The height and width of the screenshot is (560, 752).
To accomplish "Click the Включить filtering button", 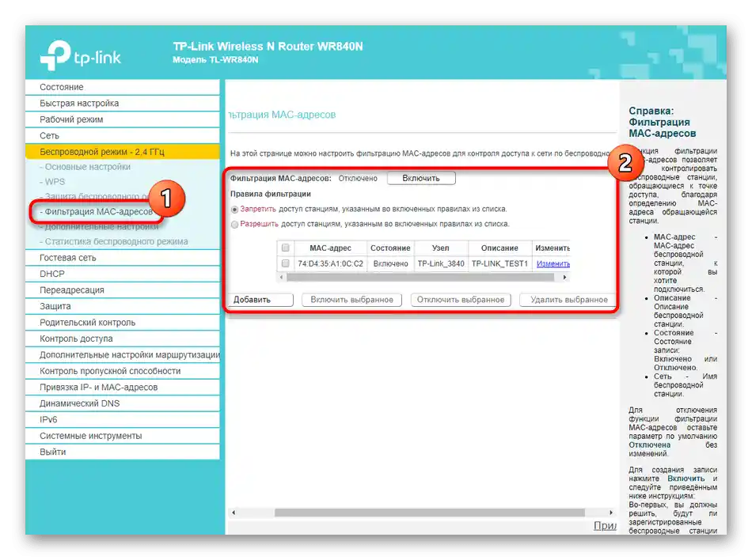I will coord(421,178).
